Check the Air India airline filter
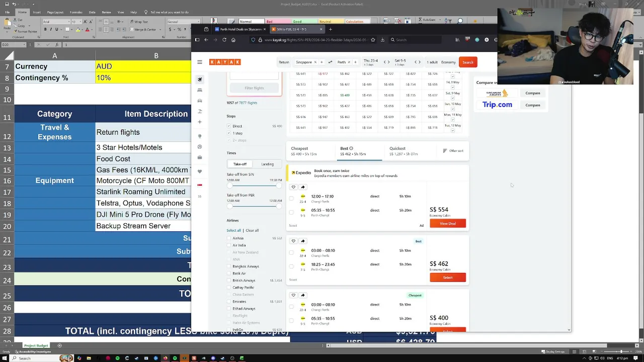644x362 pixels. tap(229, 245)
